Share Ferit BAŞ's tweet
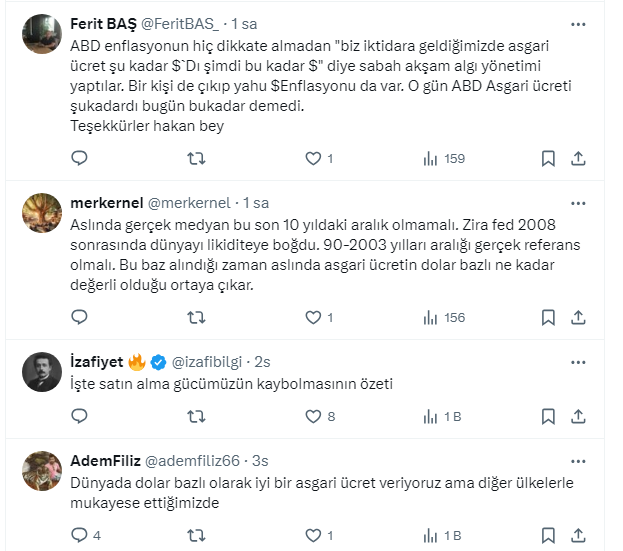Viewport: 623px width, 551px height. [x=578, y=158]
